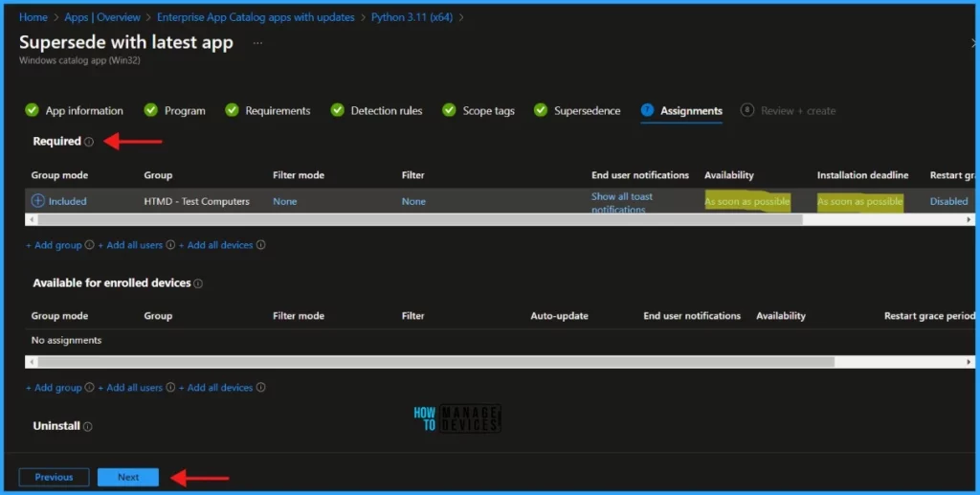The width and height of the screenshot is (980, 495).
Task: Select the Scope tags step
Action: (488, 111)
